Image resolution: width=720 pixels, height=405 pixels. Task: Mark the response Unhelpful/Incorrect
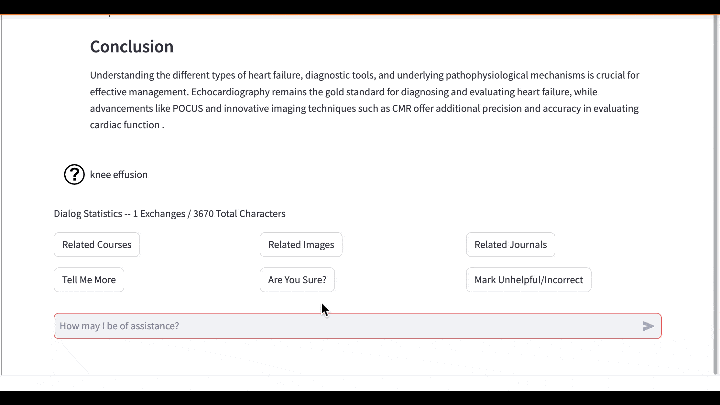click(x=528, y=280)
